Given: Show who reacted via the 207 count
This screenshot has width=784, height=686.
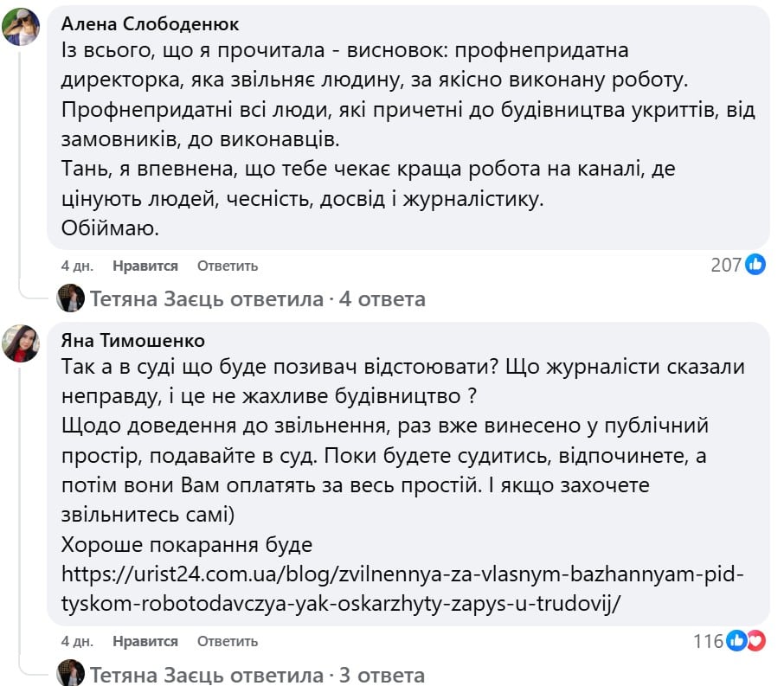Looking at the screenshot, I should [726, 265].
